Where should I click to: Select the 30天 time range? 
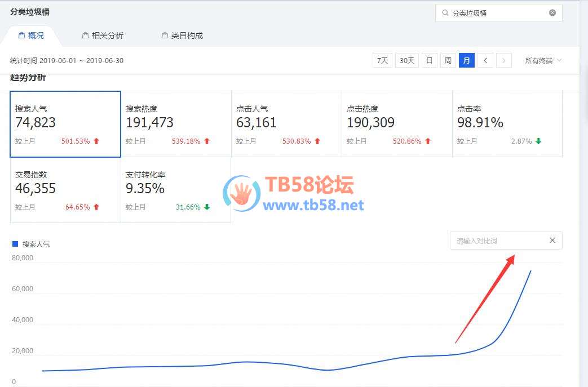407,60
